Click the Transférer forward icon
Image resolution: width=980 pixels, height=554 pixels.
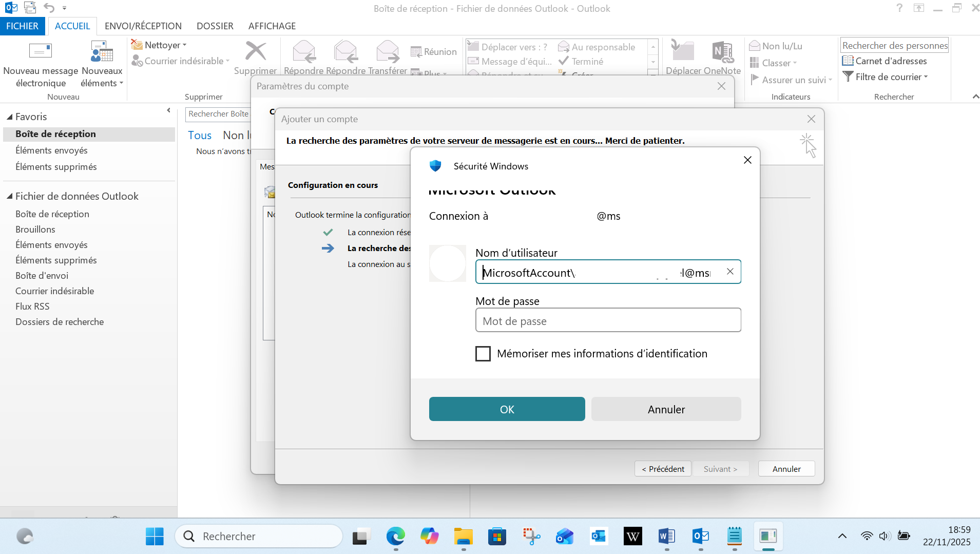click(x=388, y=51)
